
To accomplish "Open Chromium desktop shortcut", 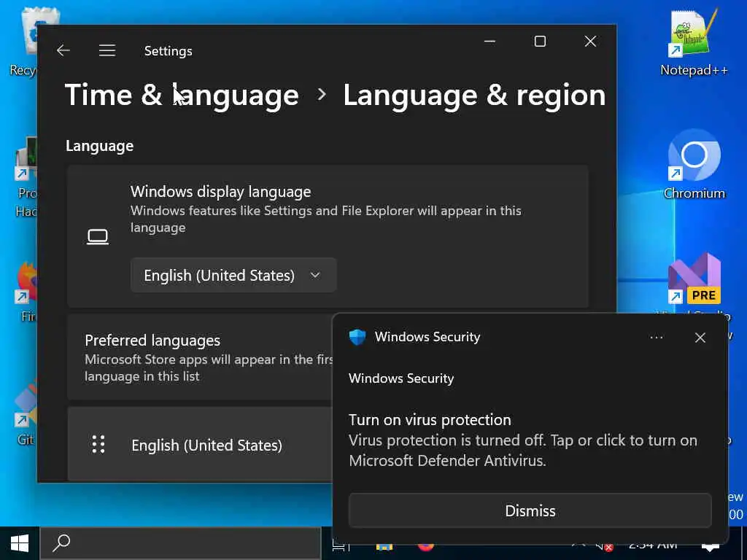I will 694,164.
